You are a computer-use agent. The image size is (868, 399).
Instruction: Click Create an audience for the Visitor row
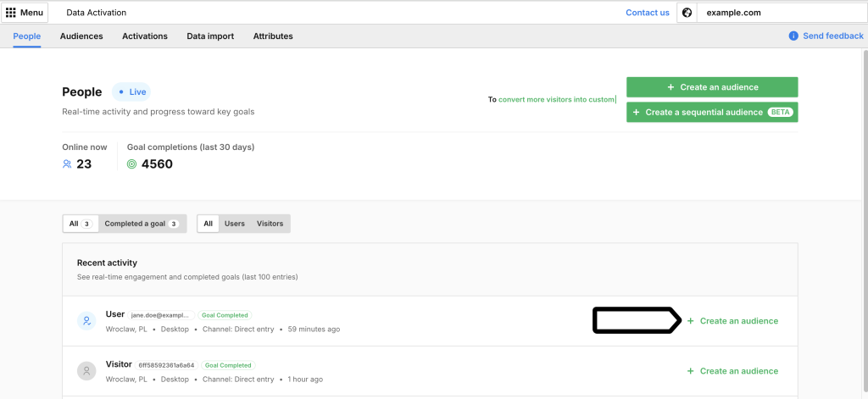click(732, 371)
